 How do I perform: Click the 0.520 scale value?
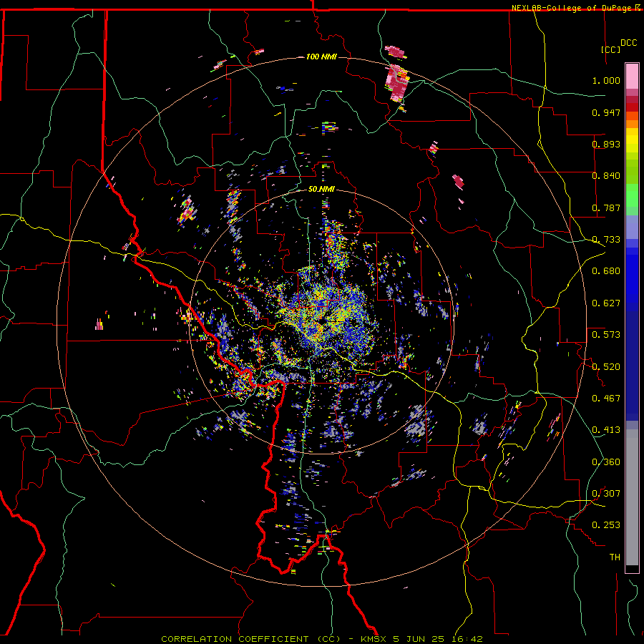tap(606, 367)
